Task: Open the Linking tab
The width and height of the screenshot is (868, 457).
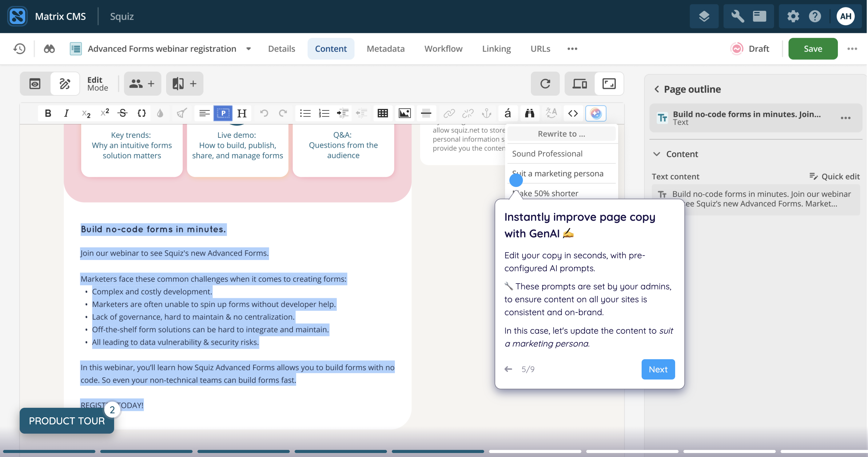Action: pyautogui.click(x=496, y=49)
